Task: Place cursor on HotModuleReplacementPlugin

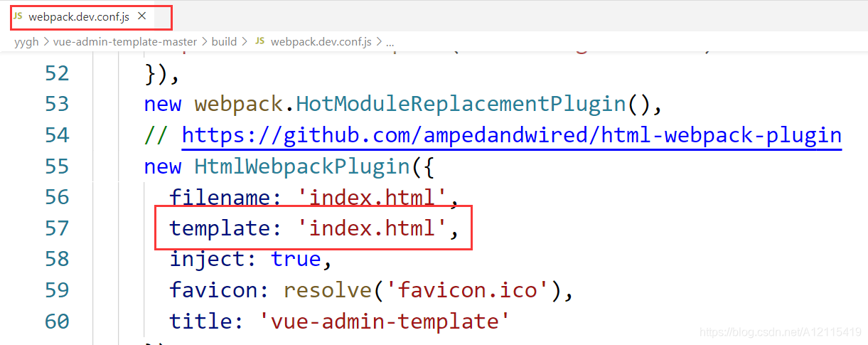Action: 460,104
